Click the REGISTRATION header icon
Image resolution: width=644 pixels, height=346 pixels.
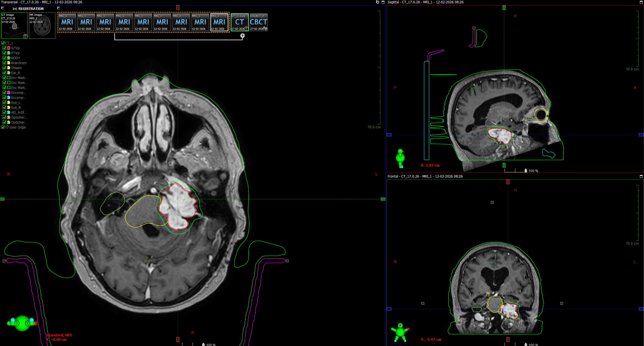pyautogui.click(x=15, y=9)
